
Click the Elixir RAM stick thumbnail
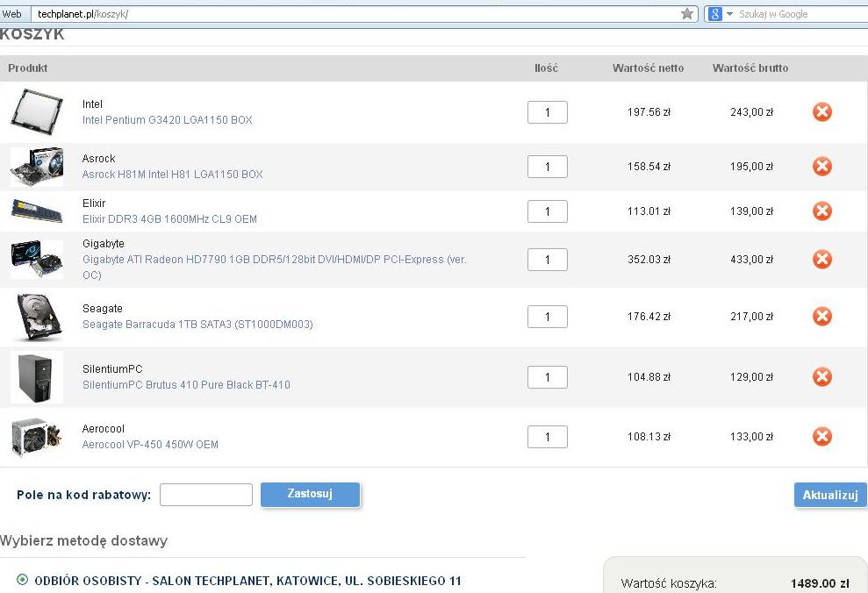pos(37,211)
